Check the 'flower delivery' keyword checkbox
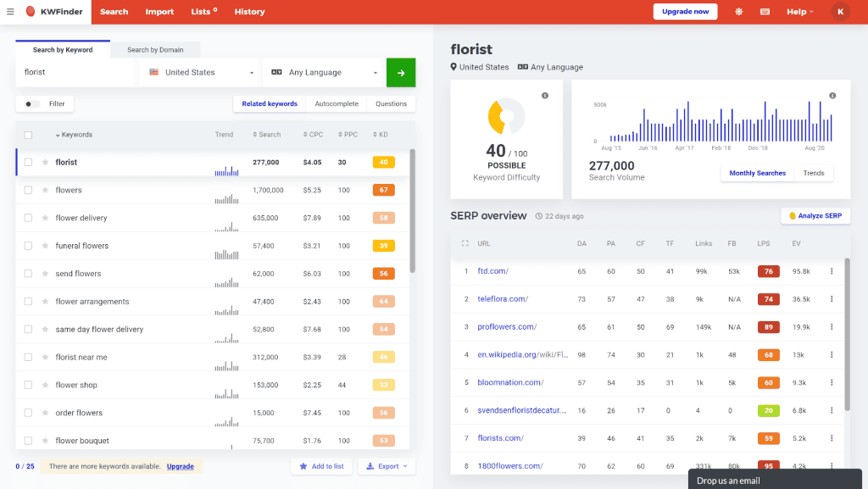 click(x=28, y=218)
